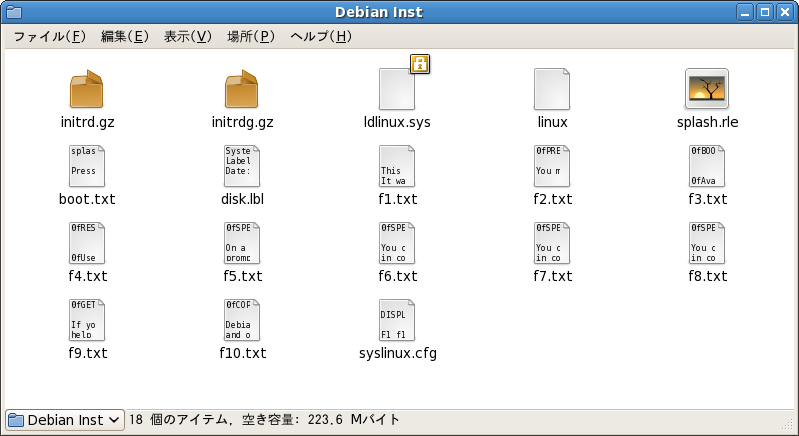
Task: Click the folder icon in the title bar
Action: point(14,12)
